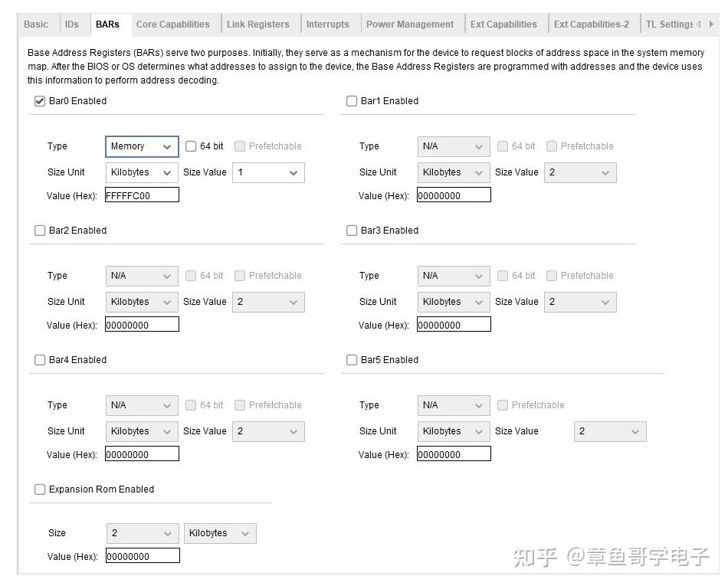Turn on the Bar5 Enabled checkbox
The width and height of the screenshot is (728, 586).
352,360
